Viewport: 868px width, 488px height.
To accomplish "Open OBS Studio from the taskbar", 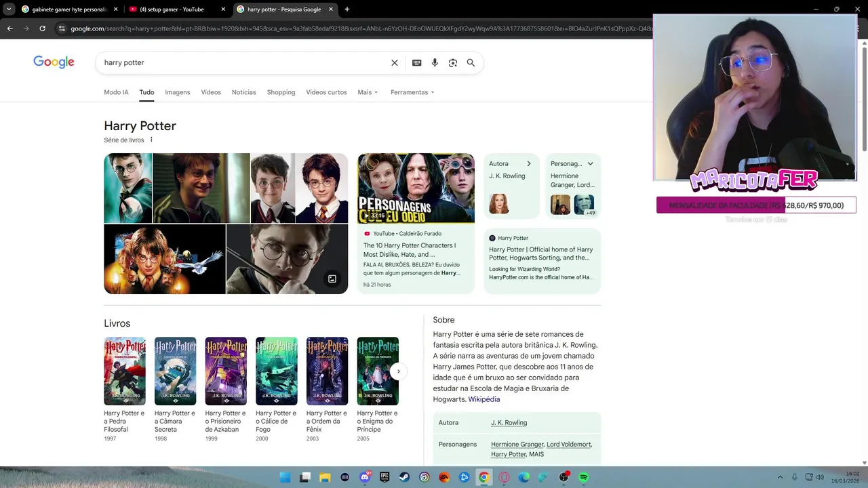I will coord(564,477).
